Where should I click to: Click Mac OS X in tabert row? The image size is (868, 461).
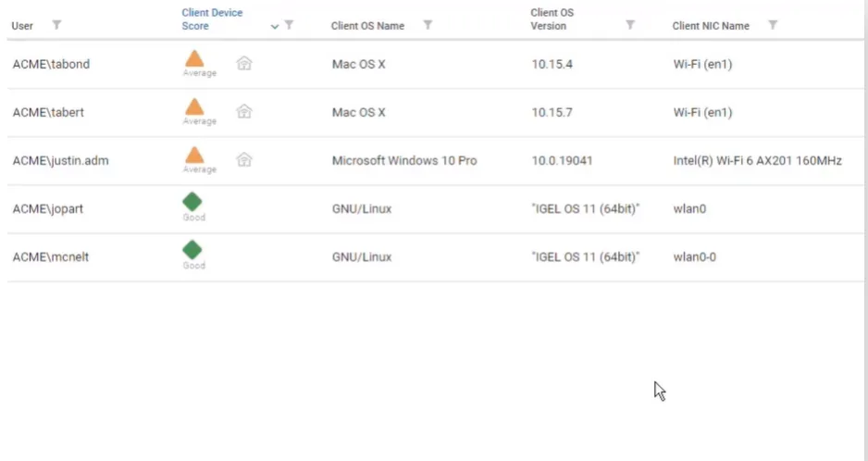359,113
